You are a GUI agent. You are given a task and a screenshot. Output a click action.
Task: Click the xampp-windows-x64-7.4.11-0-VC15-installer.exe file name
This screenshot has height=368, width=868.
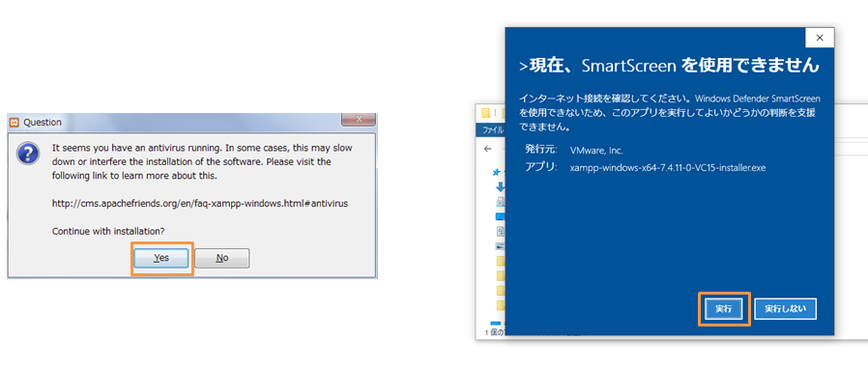pyautogui.click(x=668, y=167)
